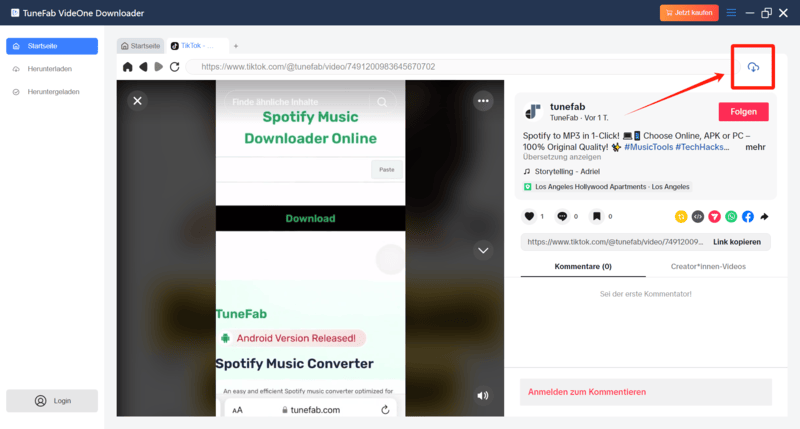Open the Los Angeles Hollywood Apartments location
This screenshot has width=800, height=429.
pos(607,187)
